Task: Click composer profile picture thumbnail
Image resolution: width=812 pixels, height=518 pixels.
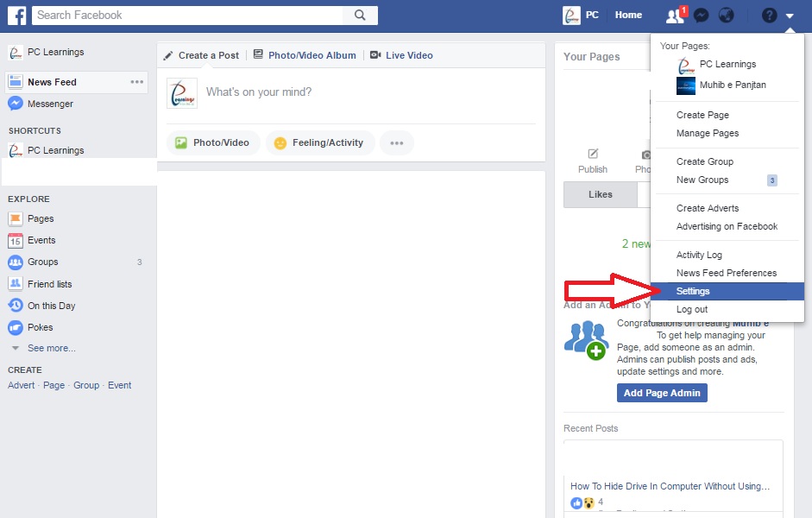Action: (x=182, y=93)
